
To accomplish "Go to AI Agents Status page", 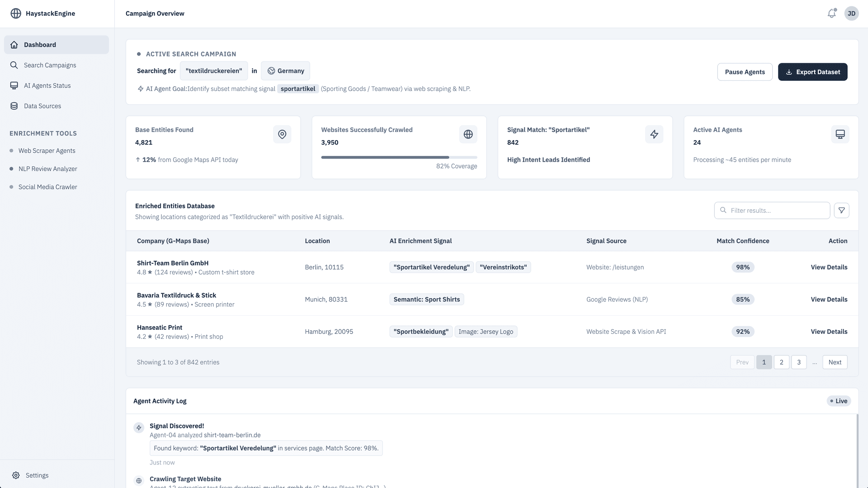I will click(47, 85).
